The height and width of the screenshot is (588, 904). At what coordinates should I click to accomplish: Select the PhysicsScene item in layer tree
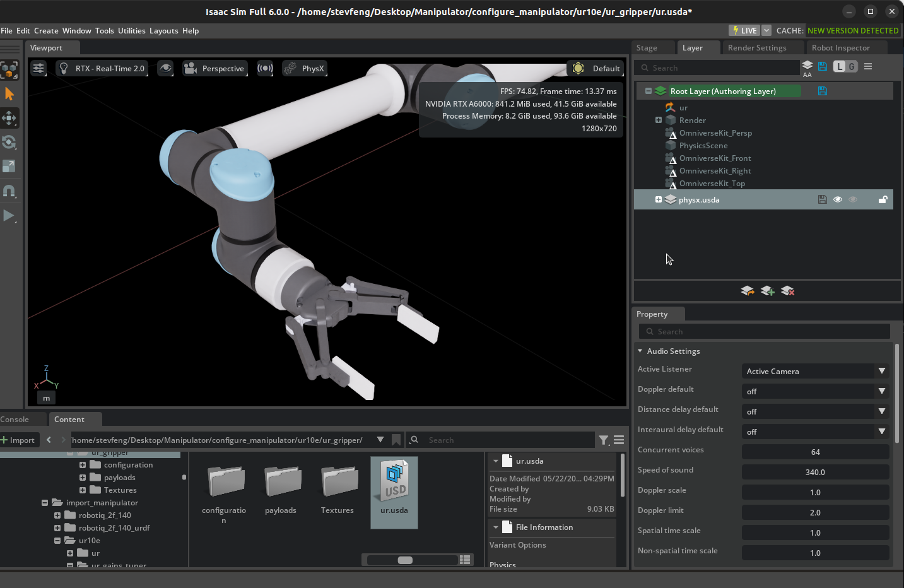click(x=703, y=145)
